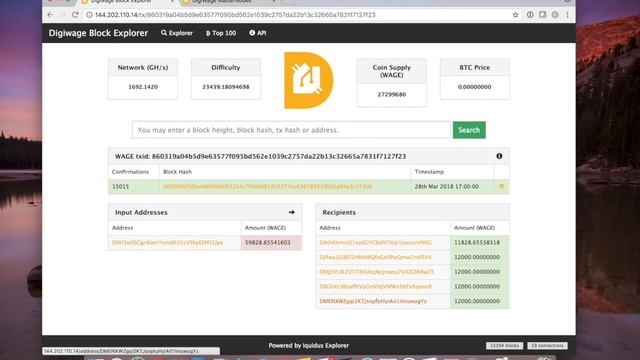Click the Network (GH/s) value 1692.1420

(x=143, y=87)
